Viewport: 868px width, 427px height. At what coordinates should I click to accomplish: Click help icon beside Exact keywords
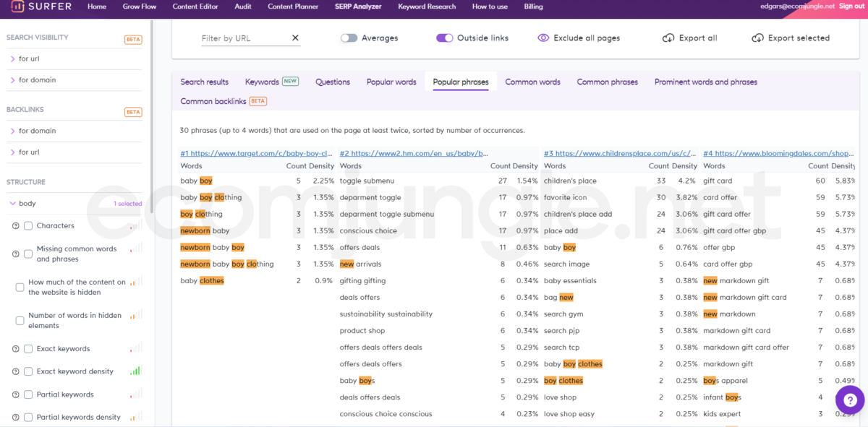[16, 349]
